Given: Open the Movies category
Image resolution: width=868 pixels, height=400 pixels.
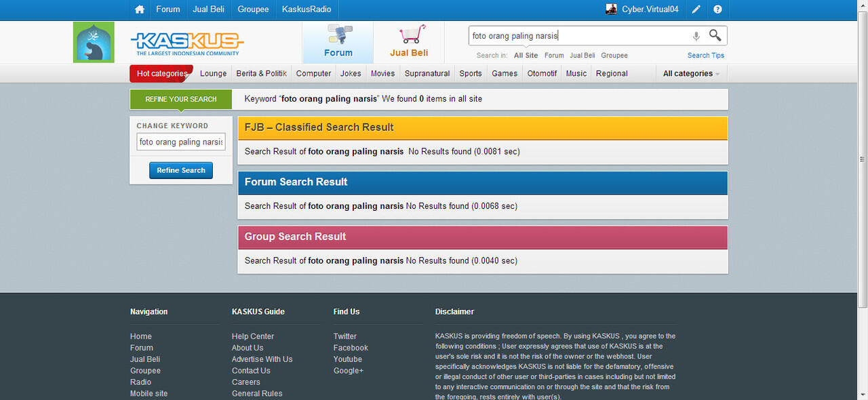Looking at the screenshot, I should coord(383,73).
